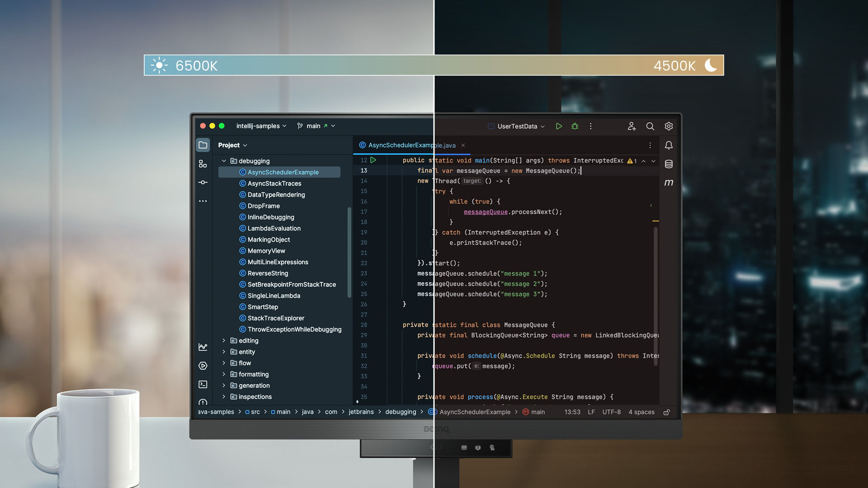Open the Notifications bell icon
Screen dimensions: 868x488
click(x=669, y=145)
